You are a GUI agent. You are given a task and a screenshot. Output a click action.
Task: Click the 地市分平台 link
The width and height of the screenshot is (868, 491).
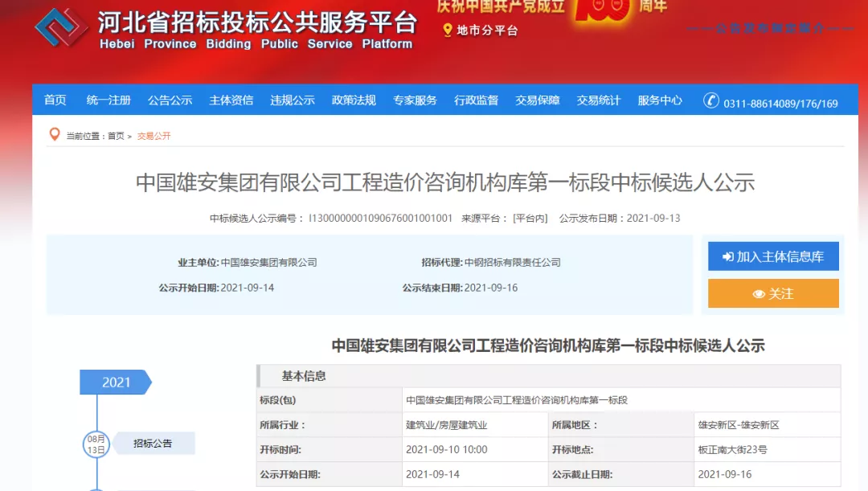point(487,31)
